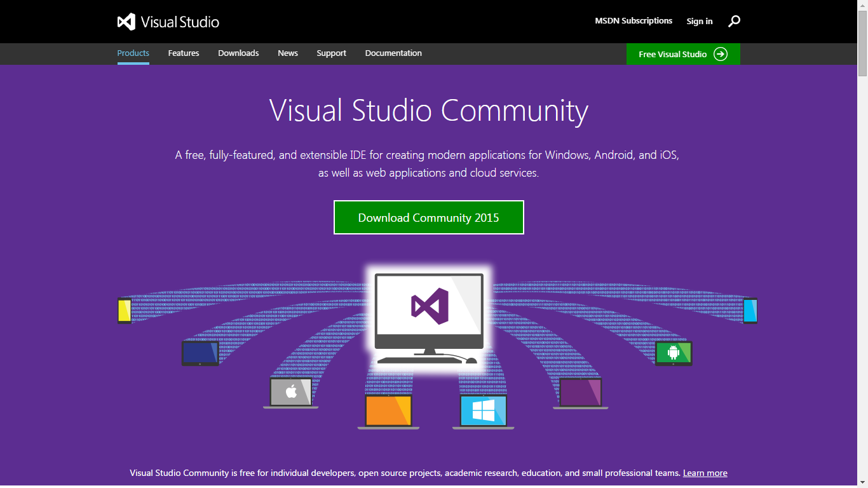
Task: Click the Sign in link
Action: click(x=700, y=22)
